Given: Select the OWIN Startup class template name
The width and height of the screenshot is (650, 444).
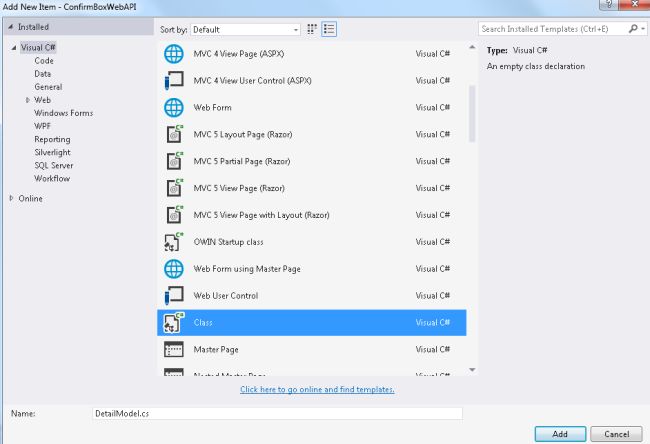Looking at the screenshot, I should coord(228,242).
